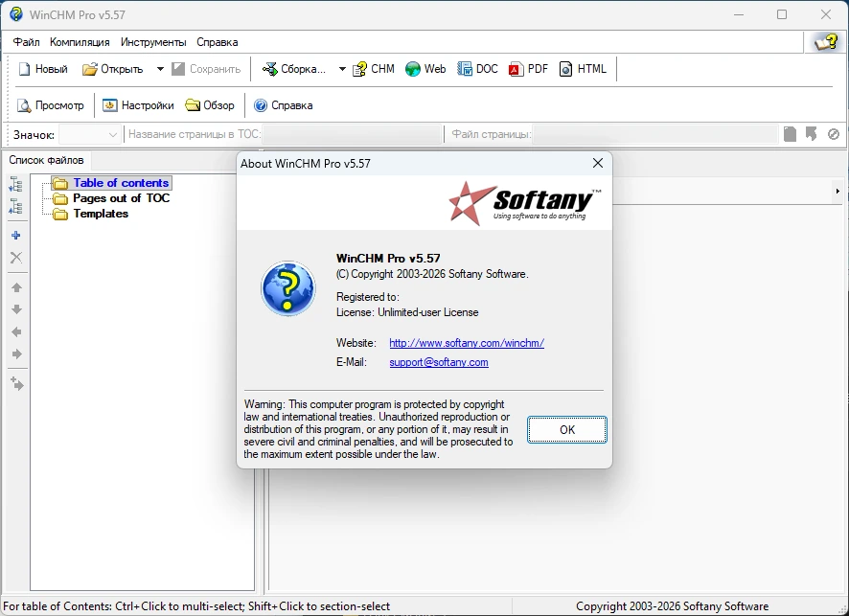This screenshot has height=616, width=849.
Task: Open the Инструменты menu
Action: (153, 42)
